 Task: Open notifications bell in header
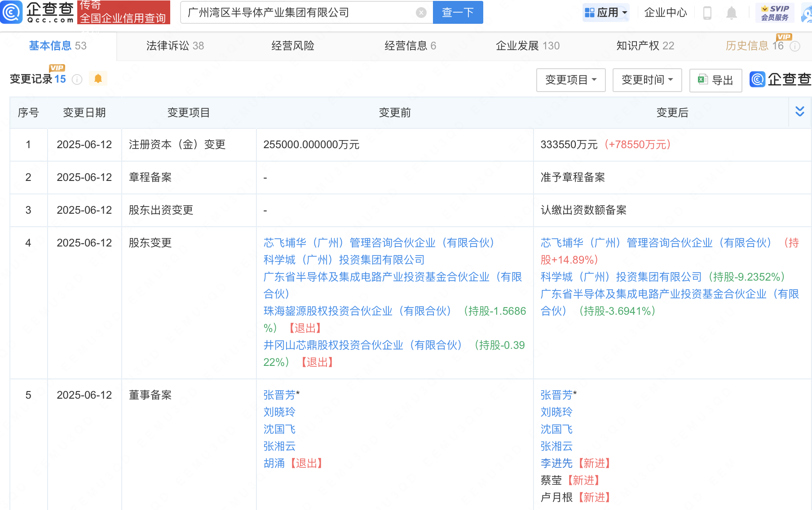click(732, 13)
